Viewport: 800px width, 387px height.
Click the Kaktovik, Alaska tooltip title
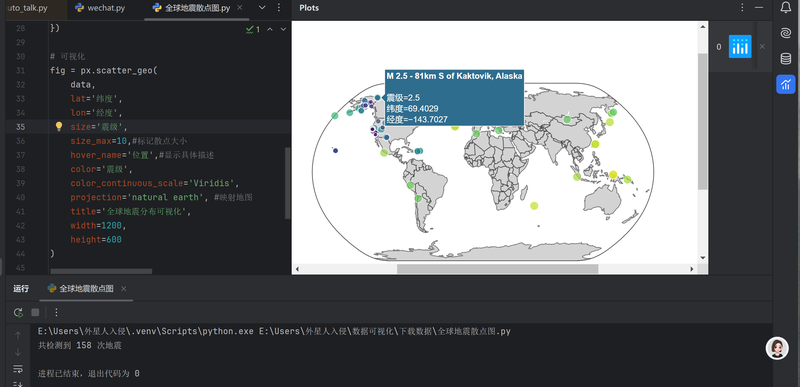(454, 76)
